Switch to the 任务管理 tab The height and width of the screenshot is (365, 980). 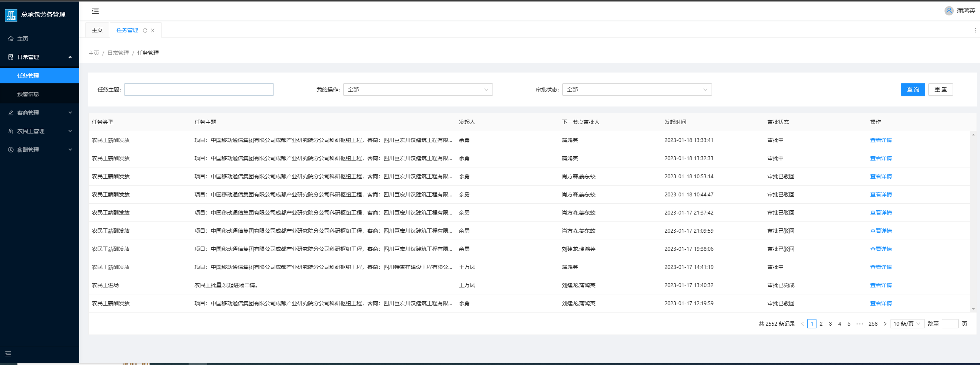(127, 30)
